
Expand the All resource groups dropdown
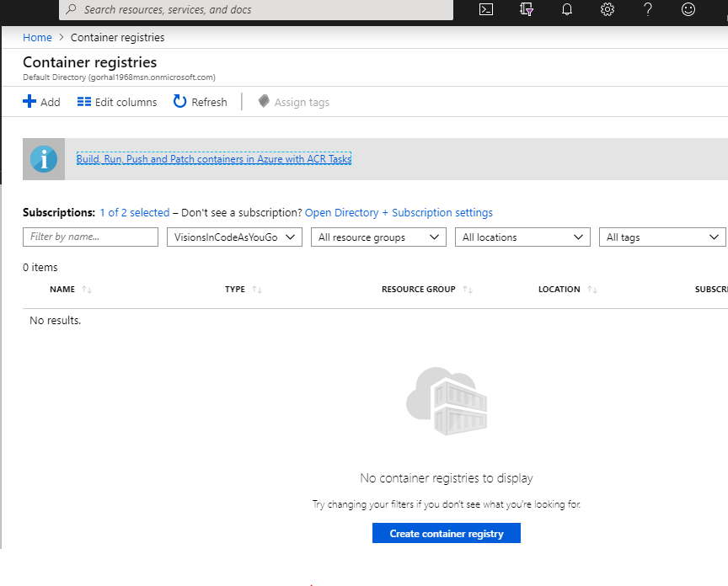[378, 237]
